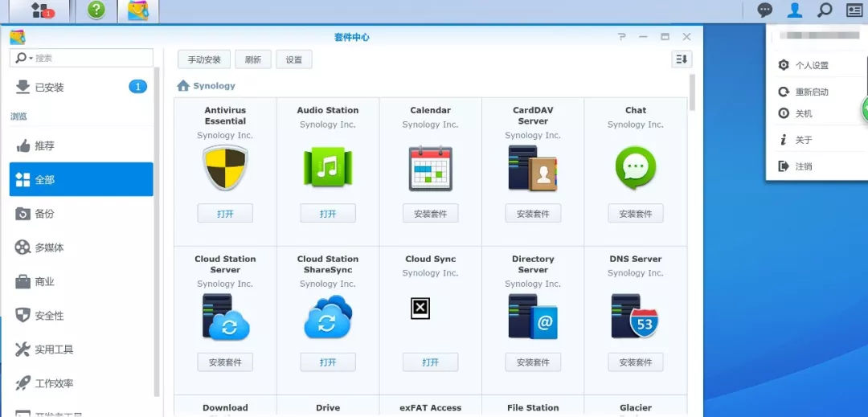
Task: Click the 刷新 refresh button
Action: coord(253,59)
